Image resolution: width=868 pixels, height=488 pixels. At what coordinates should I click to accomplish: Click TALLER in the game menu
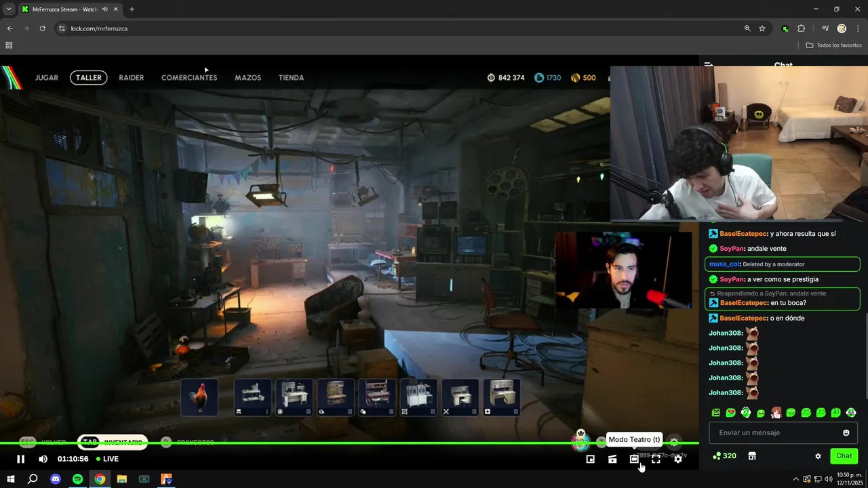(x=89, y=78)
